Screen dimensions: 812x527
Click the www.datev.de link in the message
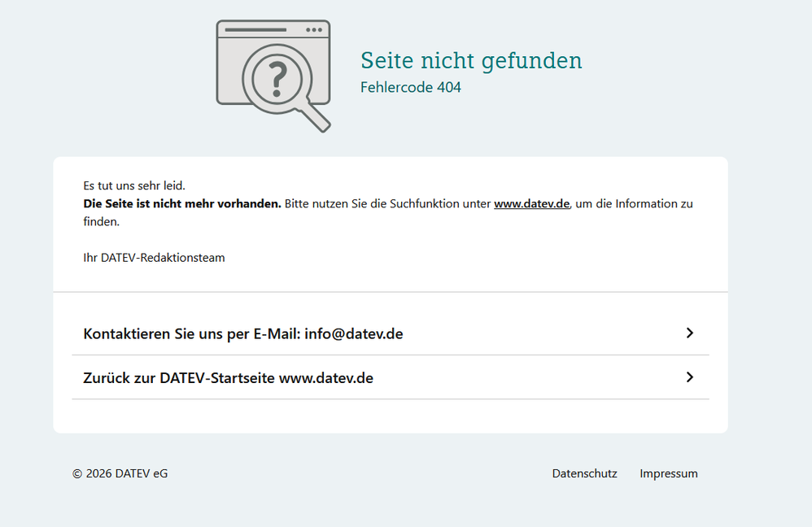[x=531, y=204]
